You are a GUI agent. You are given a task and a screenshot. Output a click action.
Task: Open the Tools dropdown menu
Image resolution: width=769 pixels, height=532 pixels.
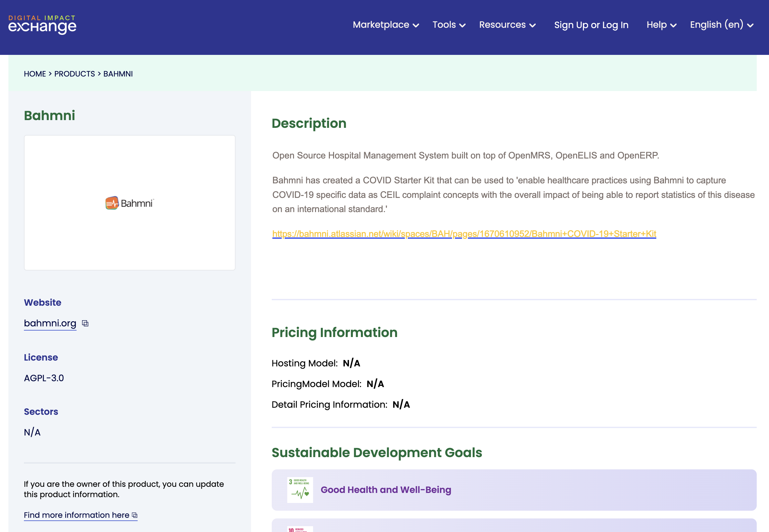(x=449, y=25)
